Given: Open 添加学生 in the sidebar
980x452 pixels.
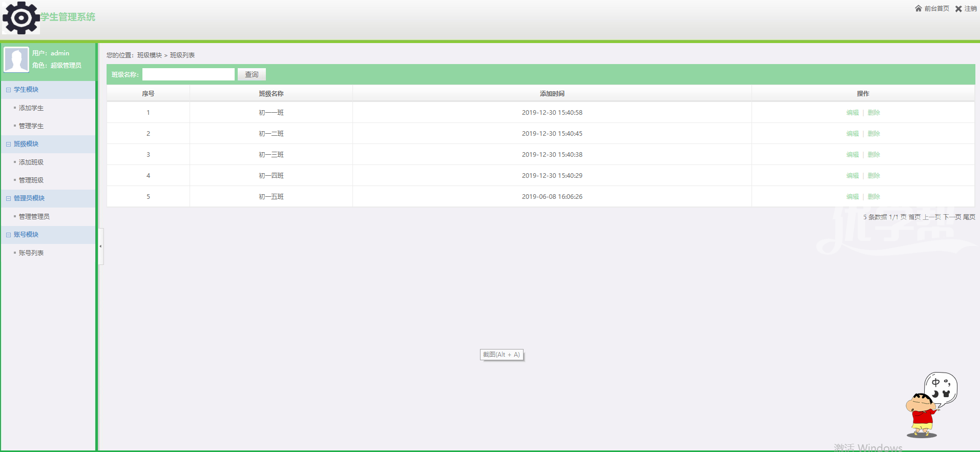Looking at the screenshot, I should (31, 108).
